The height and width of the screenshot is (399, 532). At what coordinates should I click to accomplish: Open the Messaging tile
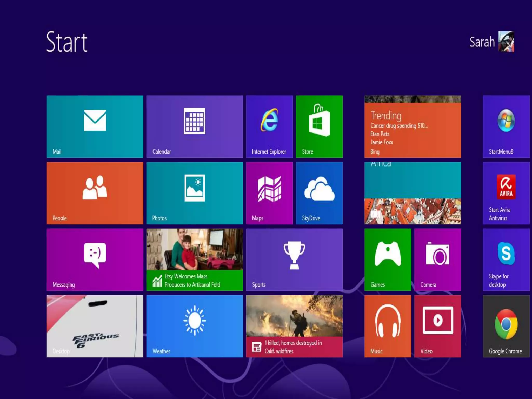point(95,260)
